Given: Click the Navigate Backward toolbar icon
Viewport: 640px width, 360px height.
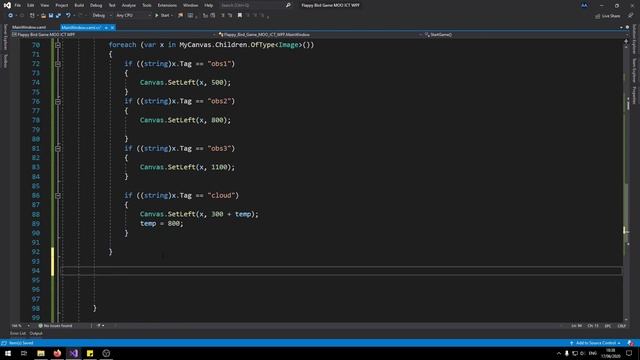Looking at the screenshot, I should (x=10, y=16).
